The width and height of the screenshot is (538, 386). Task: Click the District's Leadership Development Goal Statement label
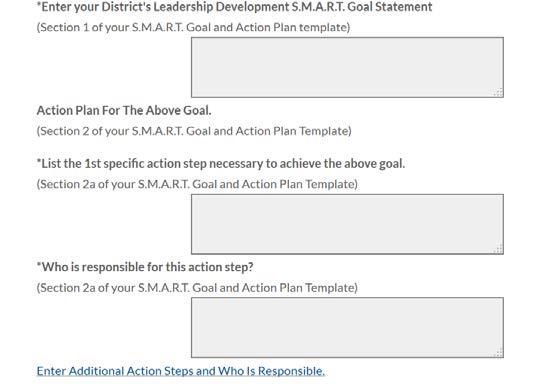tap(234, 7)
